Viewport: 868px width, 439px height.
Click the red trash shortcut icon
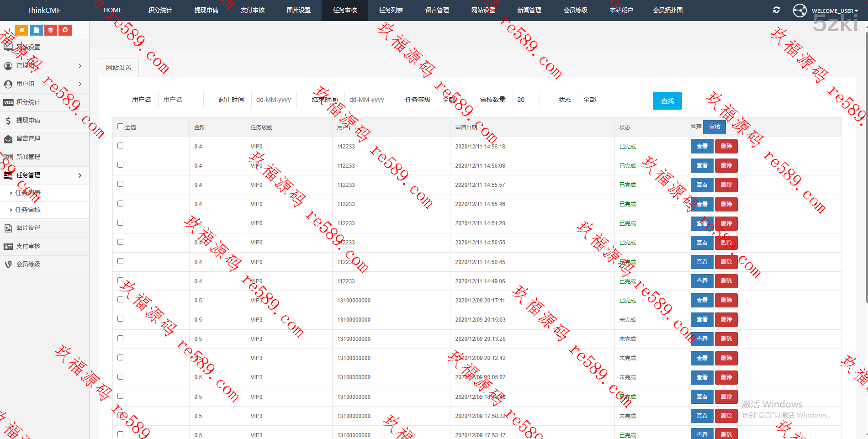tap(51, 30)
